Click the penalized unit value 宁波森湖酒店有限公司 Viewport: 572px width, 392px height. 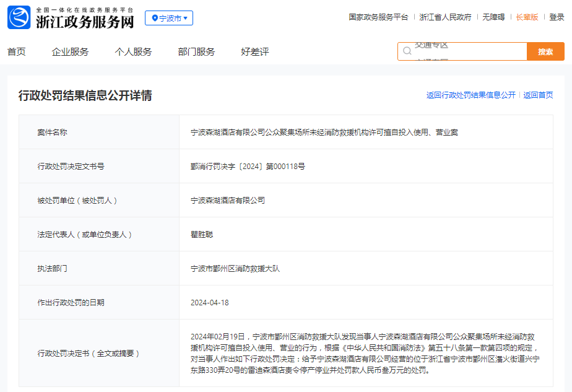point(228,201)
